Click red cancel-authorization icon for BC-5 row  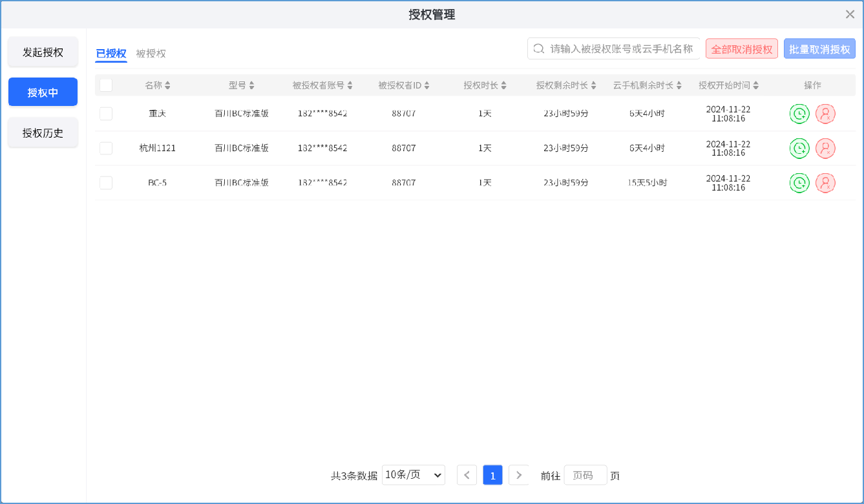point(825,183)
